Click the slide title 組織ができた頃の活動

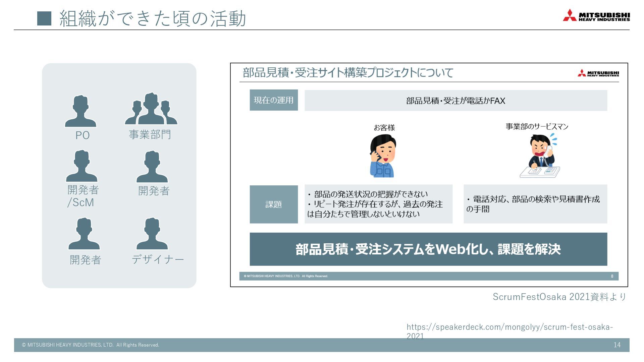(x=153, y=18)
